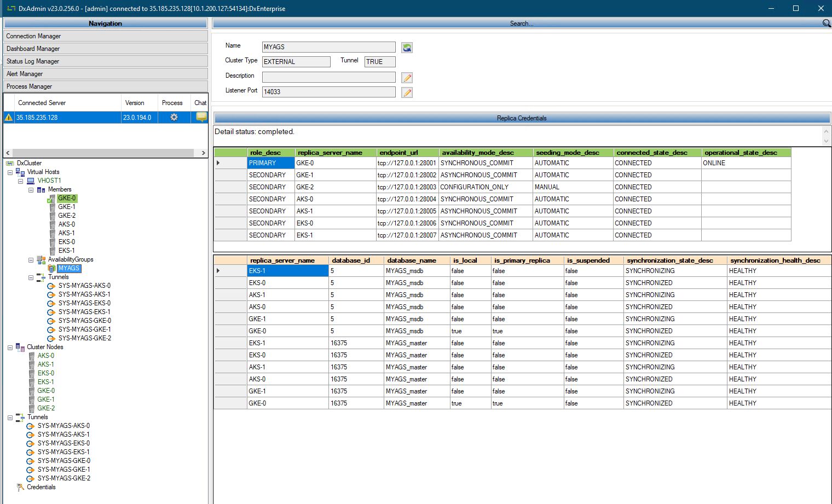Select the Credentials key icon in tree
Screen dimensions: 832x504
click(21, 487)
